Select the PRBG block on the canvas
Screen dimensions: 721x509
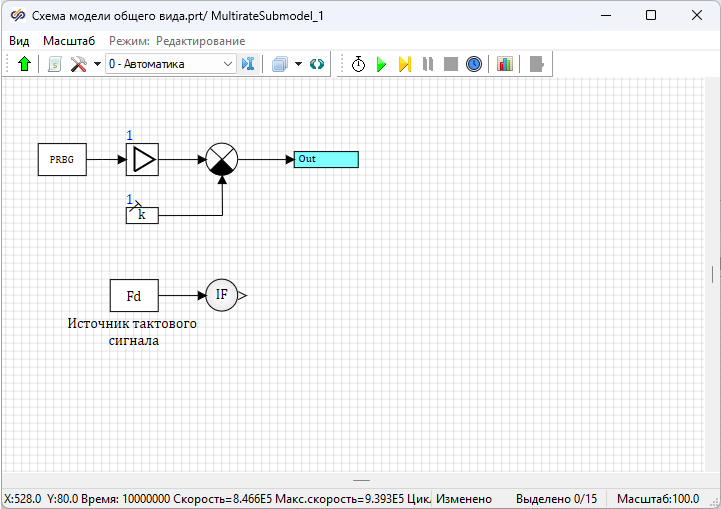click(62, 159)
